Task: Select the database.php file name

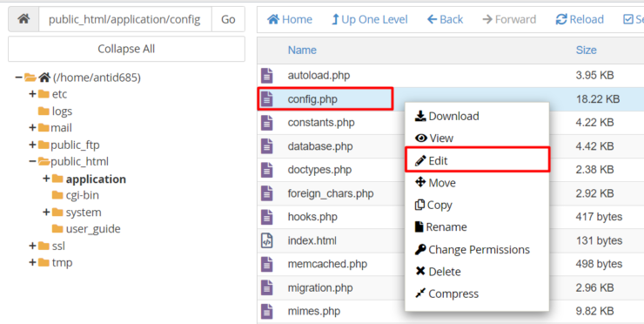Action: click(320, 146)
